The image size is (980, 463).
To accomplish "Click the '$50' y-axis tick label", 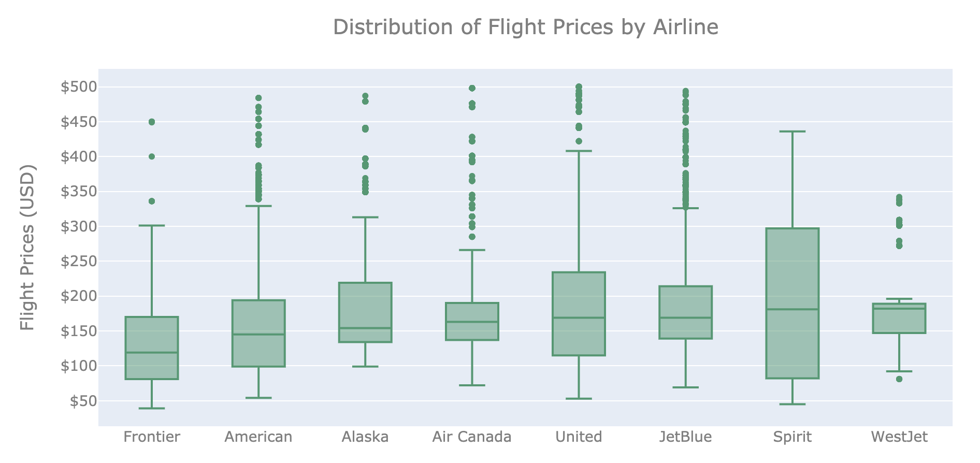I will (82, 401).
